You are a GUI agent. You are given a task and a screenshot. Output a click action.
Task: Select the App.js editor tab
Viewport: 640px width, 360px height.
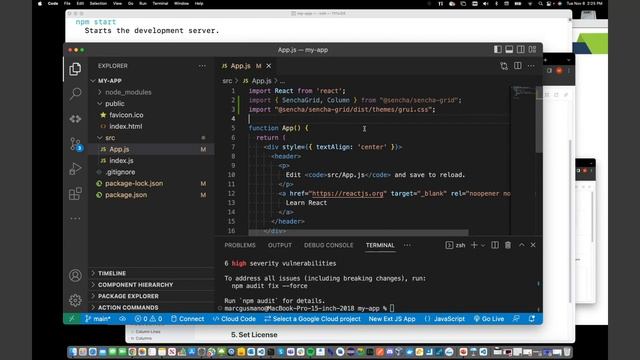pos(241,66)
